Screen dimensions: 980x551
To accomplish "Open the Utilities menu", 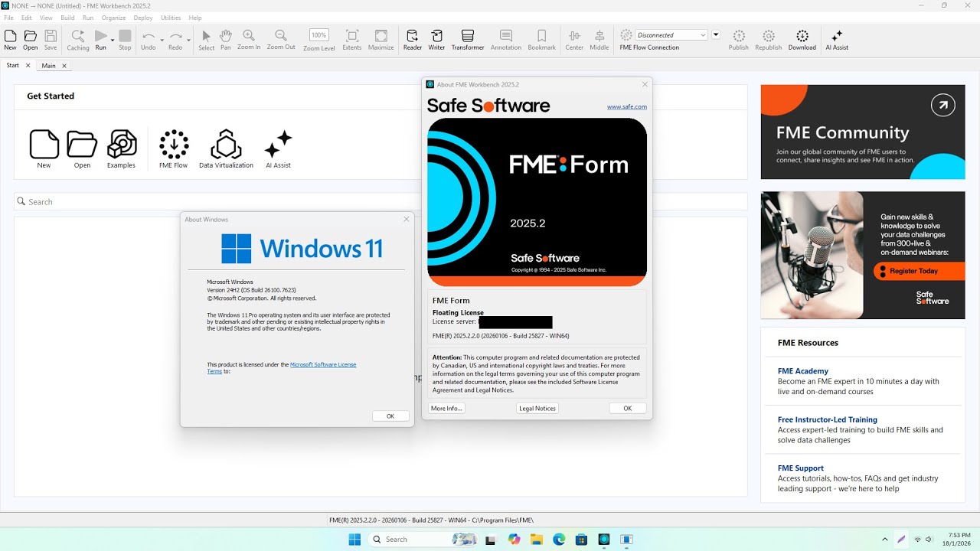I will click(x=171, y=18).
